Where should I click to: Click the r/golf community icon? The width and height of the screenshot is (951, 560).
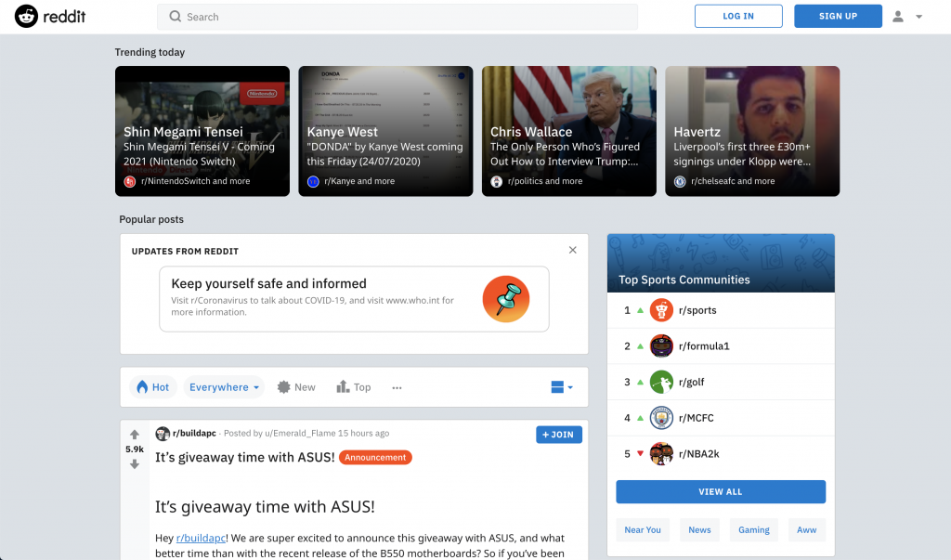(x=661, y=382)
